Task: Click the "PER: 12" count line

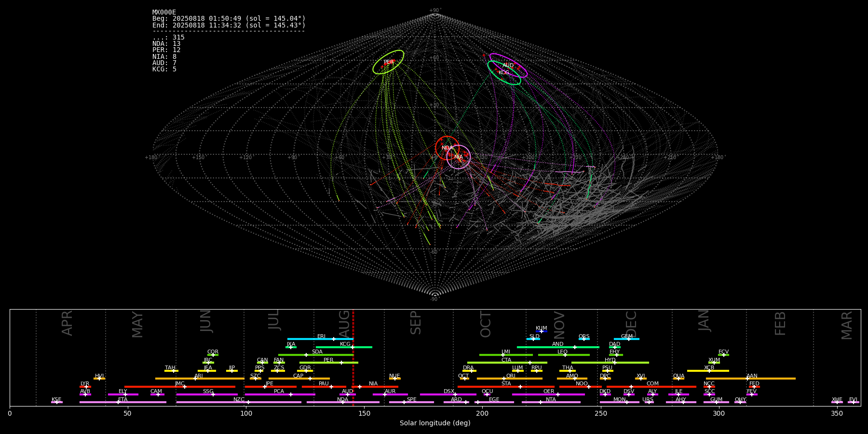Action: [166, 50]
